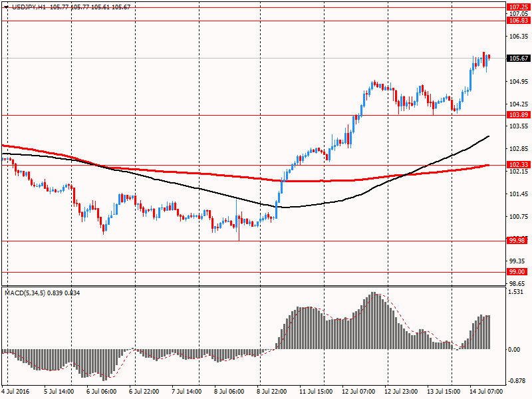Click the 99.98 level price label

pos(517,241)
